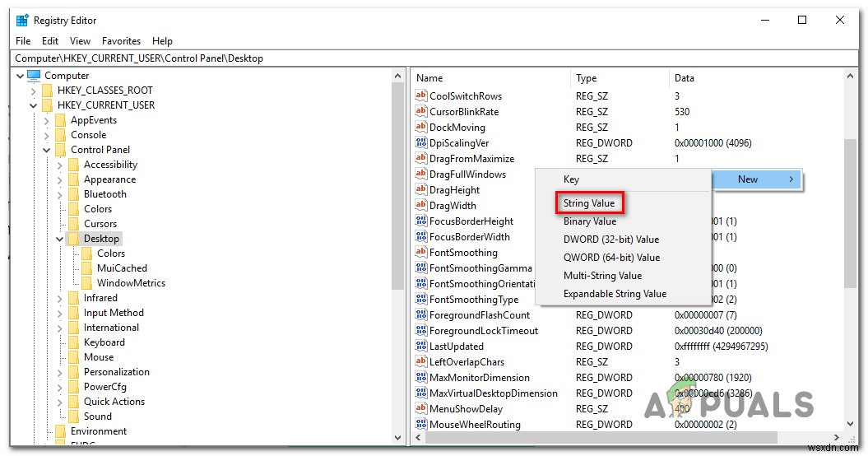The image size is (868, 456).
Task: Click the DragFullWindows string value icon
Action: pos(420,174)
